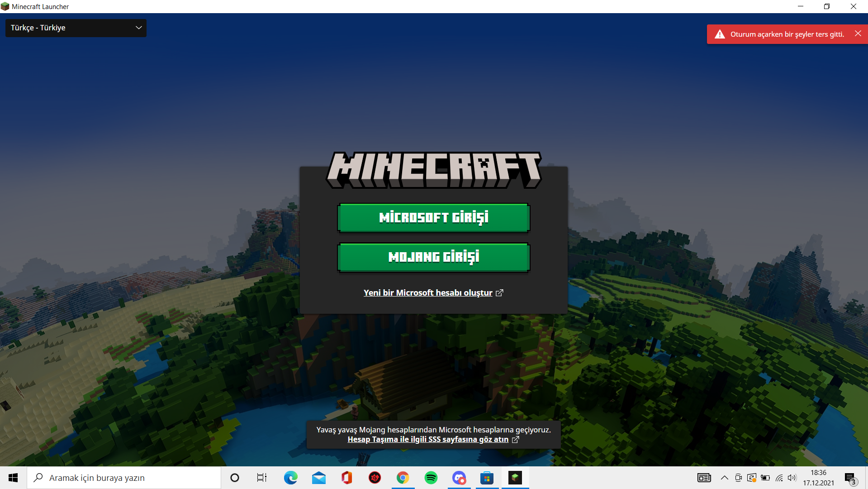The image size is (868, 489).
Task: Dismiss the red sign-in error notification
Action: [858, 34]
